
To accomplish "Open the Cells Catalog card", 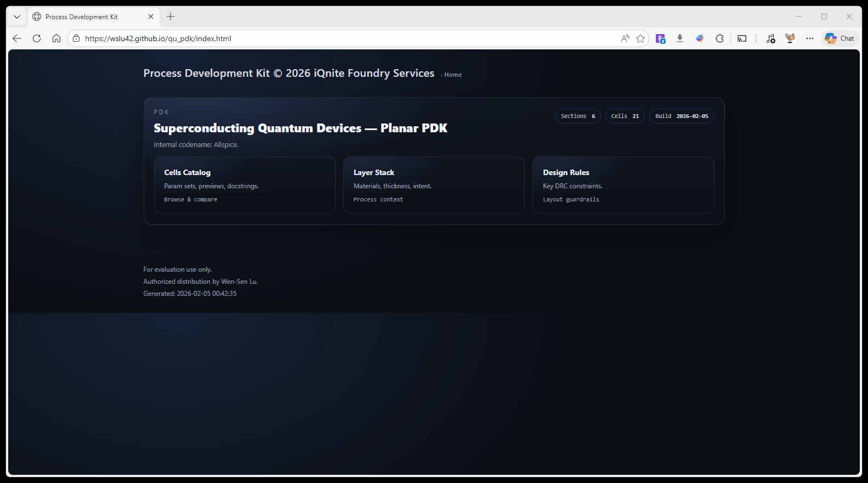I will tap(245, 185).
